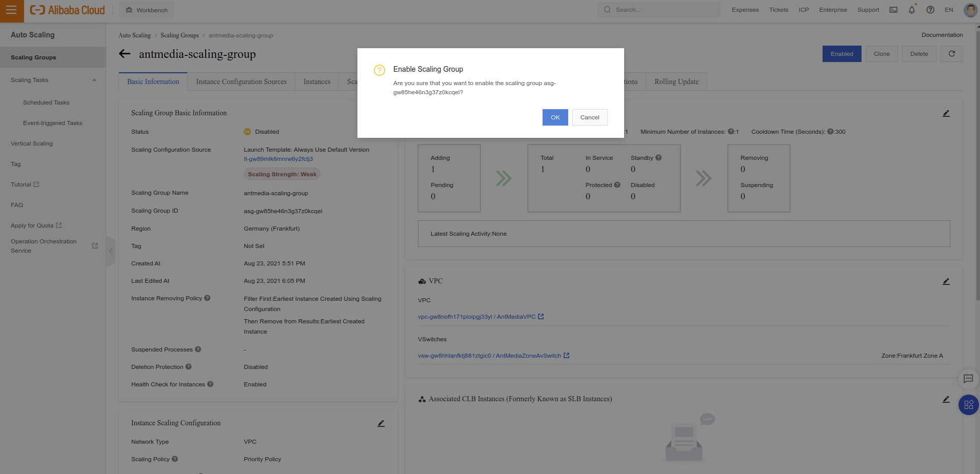Viewport: 980px width, 474px height.
Task: Open FAQ in the sidebar
Action: point(17,205)
